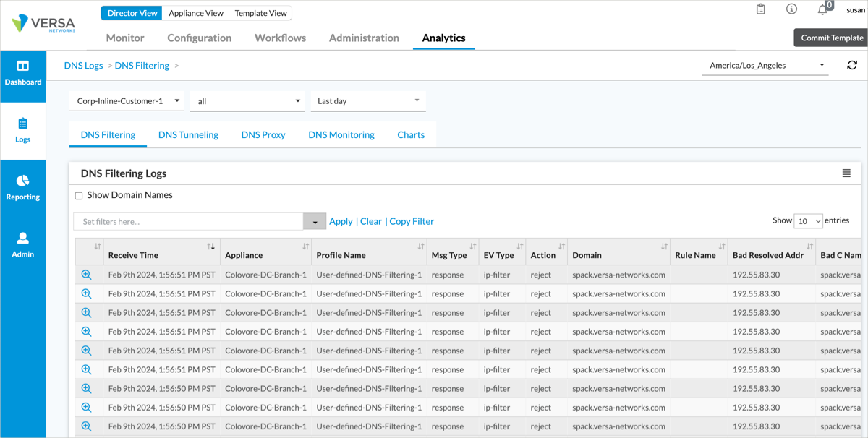The height and width of the screenshot is (438, 868).
Task: Click the Commit Template button
Action: [832, 38]
